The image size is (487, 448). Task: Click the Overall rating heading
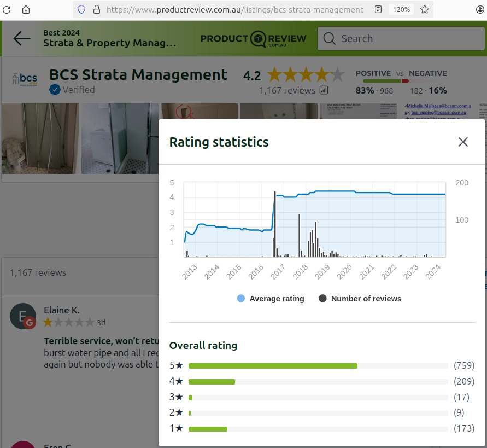coord(203,345)
